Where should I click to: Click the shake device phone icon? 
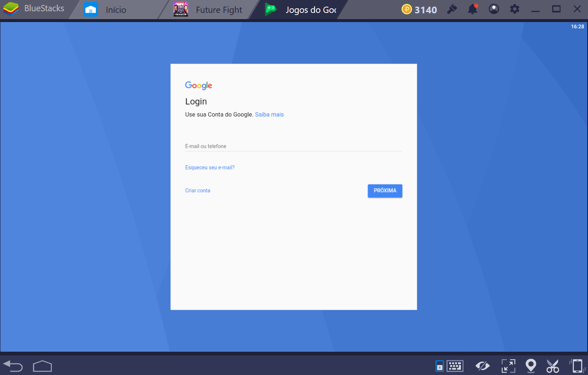tap(577, 366)
